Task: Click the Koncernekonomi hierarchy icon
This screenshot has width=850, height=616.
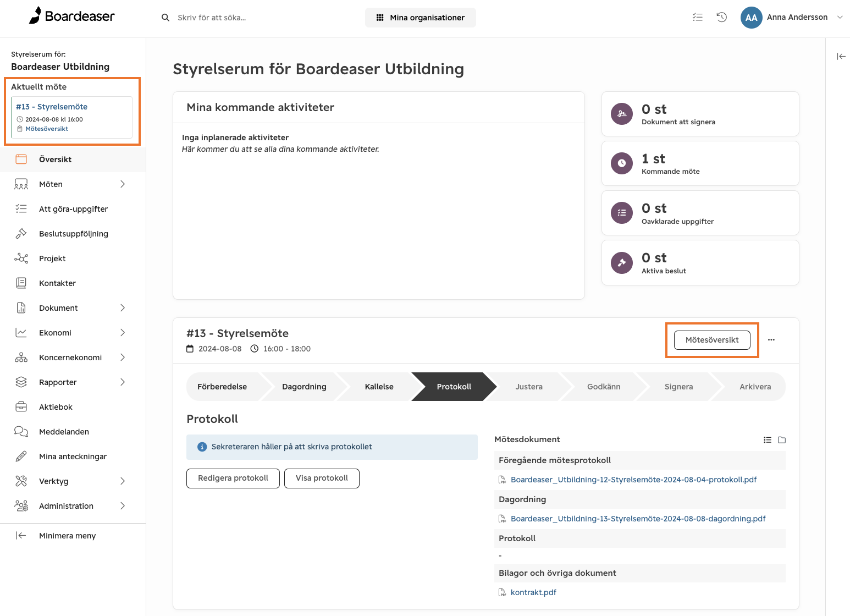Action: point(21,358)
